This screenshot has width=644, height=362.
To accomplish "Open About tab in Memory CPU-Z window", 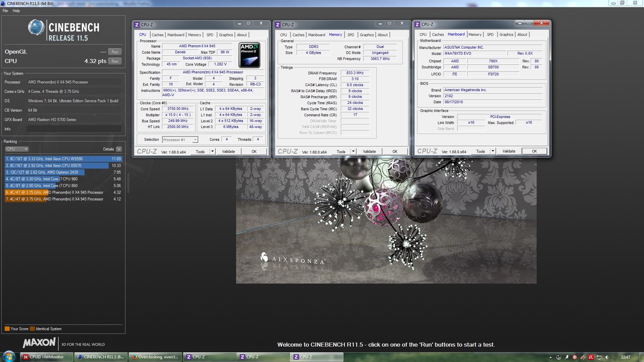I will 383,35.
